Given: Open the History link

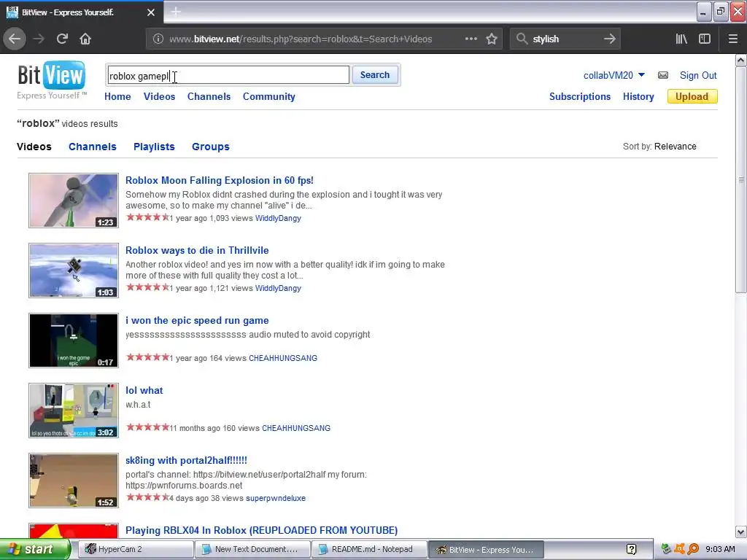Looking at the screenshot, I should pos(638,97).
